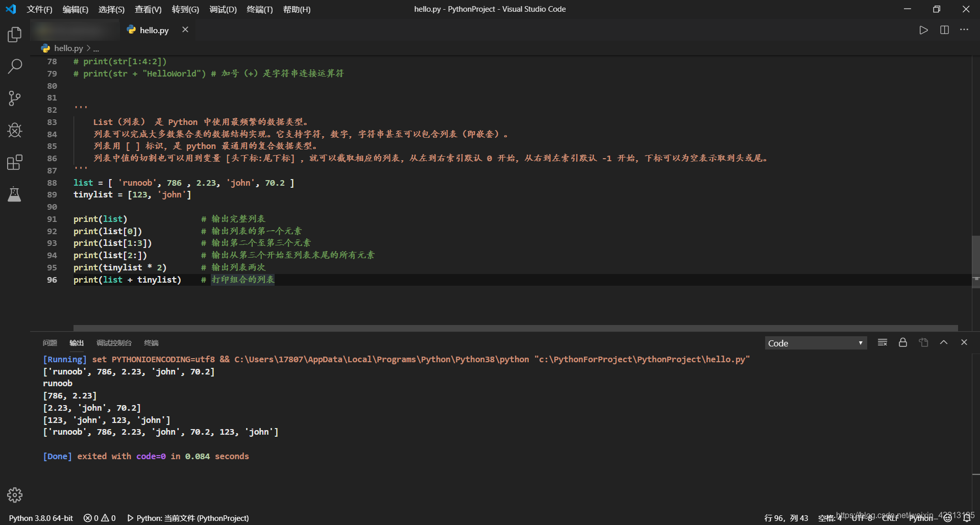Click on print(list[1:3]) code line
980x525 pixels.
click(112, 243)
